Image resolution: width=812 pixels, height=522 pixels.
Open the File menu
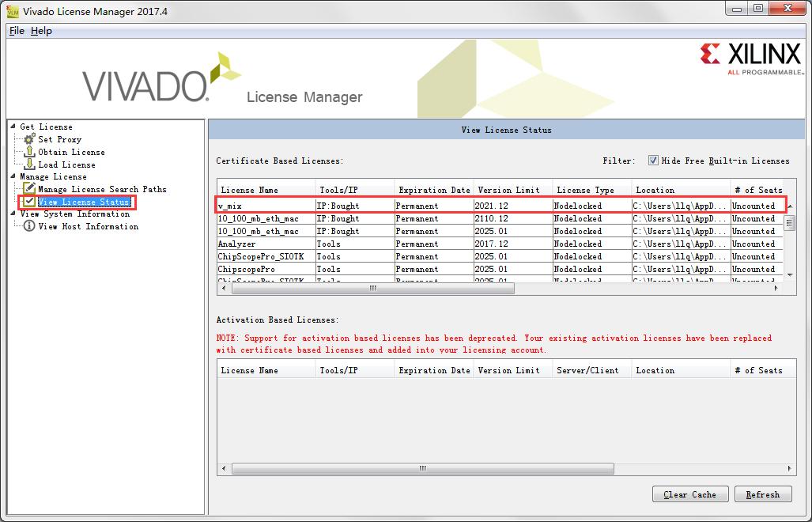17,31
